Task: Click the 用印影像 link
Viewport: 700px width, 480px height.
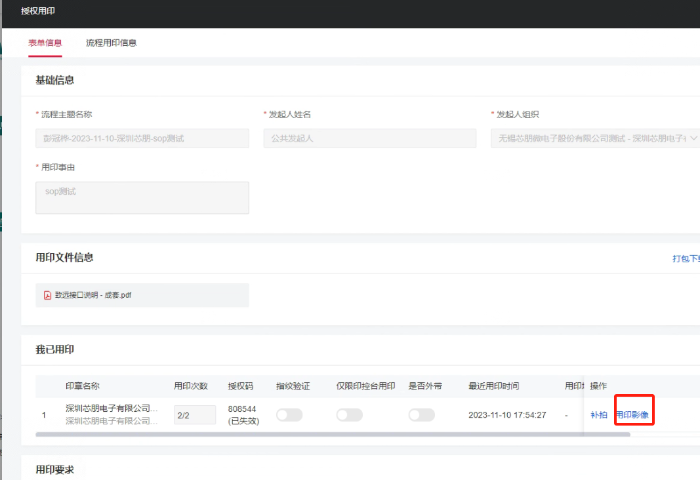Action: coord(632,414)
